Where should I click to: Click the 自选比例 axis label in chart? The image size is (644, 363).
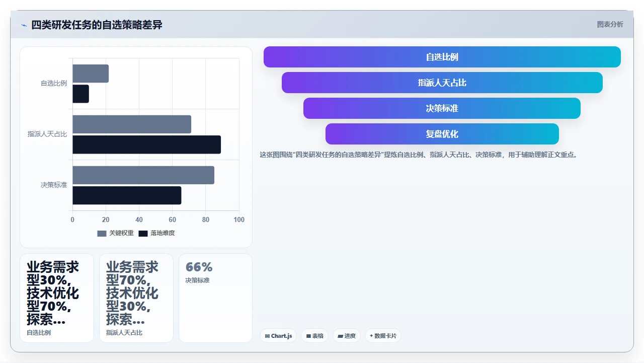click(x=54, y=84)
